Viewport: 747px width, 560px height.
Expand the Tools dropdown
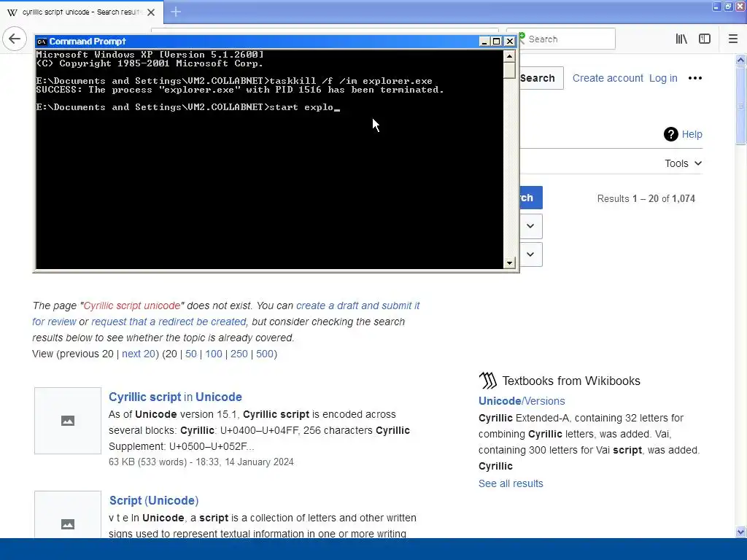(683, 163)
